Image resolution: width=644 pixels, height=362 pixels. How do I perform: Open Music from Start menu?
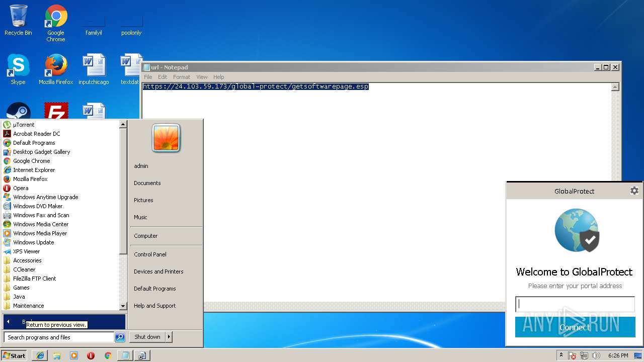click(140, 217)
